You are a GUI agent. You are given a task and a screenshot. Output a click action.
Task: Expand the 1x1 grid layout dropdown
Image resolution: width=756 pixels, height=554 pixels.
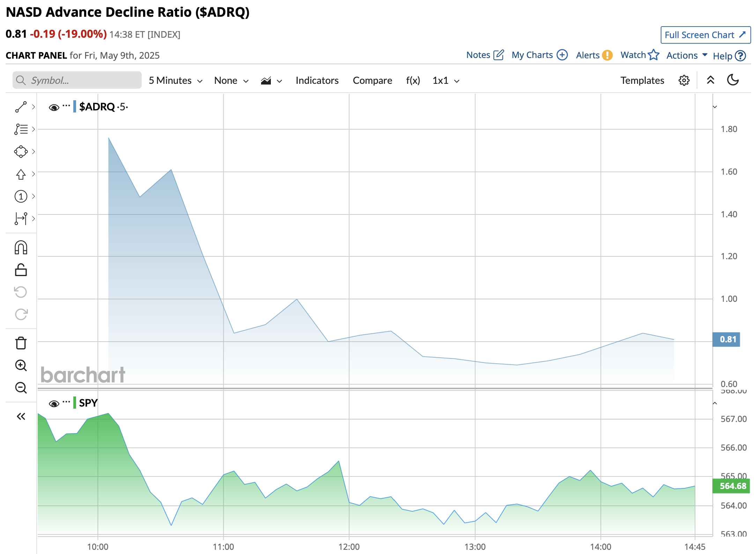pyautogui.click(x=446, y=81)
